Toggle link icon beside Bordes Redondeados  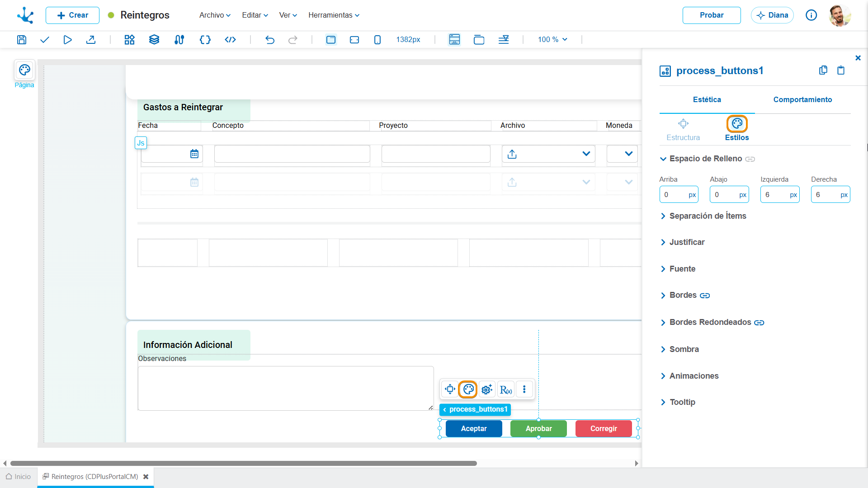(x=759, y=323)
